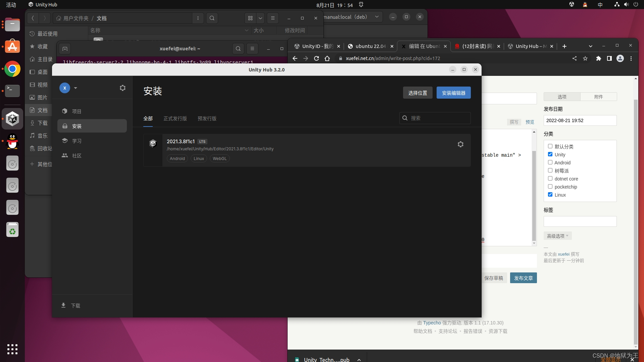644x362 pixels.
Task: Open the 学习 section in Unity Hub
Action: pyautogui.click(x=77, y=141)
